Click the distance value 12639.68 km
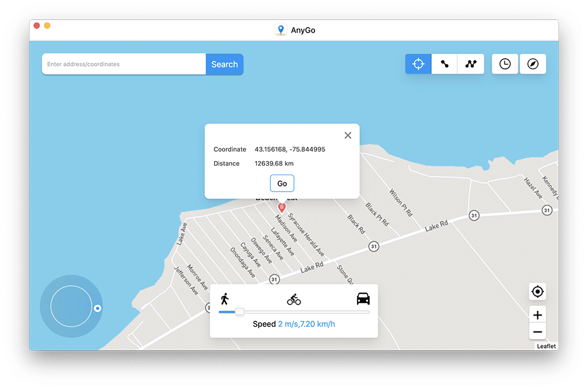This screenshot has width=588, height=389. [x=274, y=163]
